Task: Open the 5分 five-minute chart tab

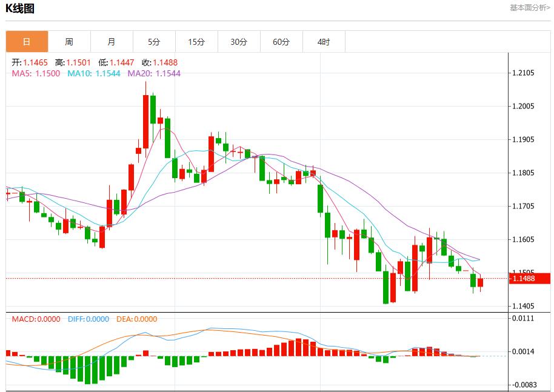Action: click(154, 42)
